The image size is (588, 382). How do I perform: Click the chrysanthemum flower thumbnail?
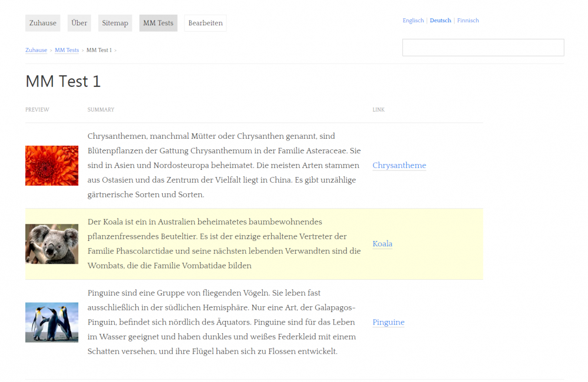click(52, 165)
